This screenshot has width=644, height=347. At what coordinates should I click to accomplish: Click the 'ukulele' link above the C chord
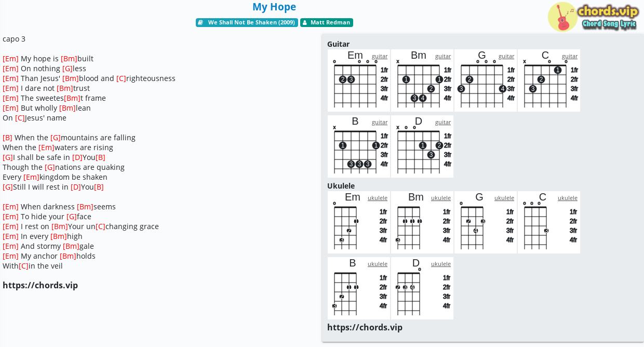(568, 198)
